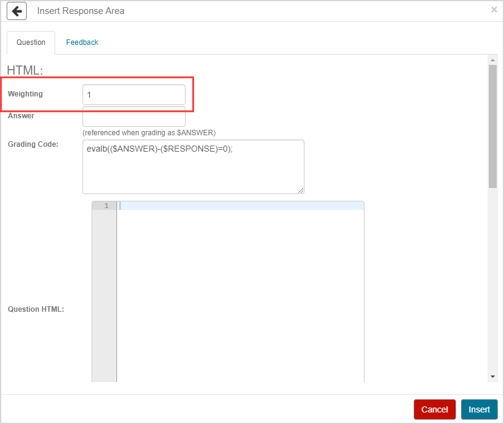Viewport: 504px width, 424px height.
Task: Close the Insert Response Area dialog
Action: 494,10
